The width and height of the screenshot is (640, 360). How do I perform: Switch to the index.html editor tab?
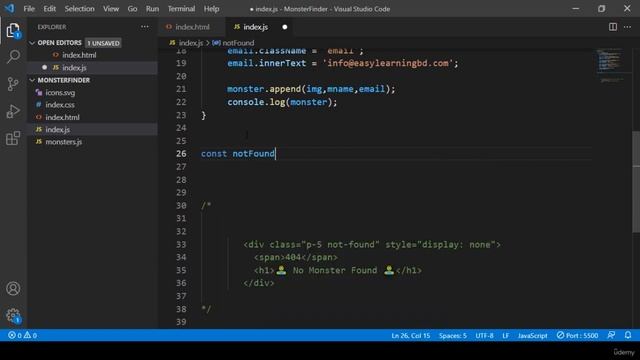click(192, 27)
